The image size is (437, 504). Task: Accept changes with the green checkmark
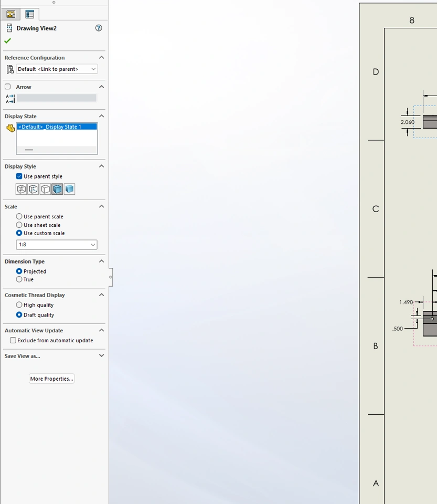[8, 40]
